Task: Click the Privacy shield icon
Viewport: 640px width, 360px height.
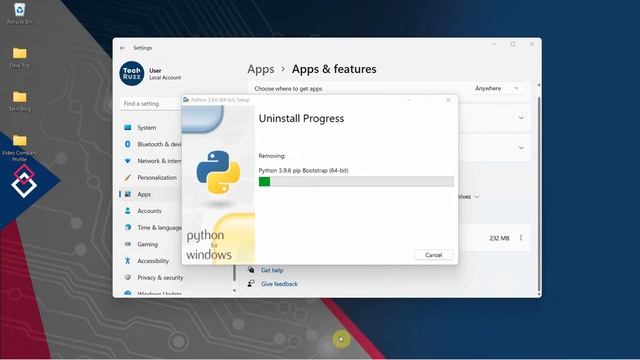Action: pyautogui.click(x=128, y=278)
